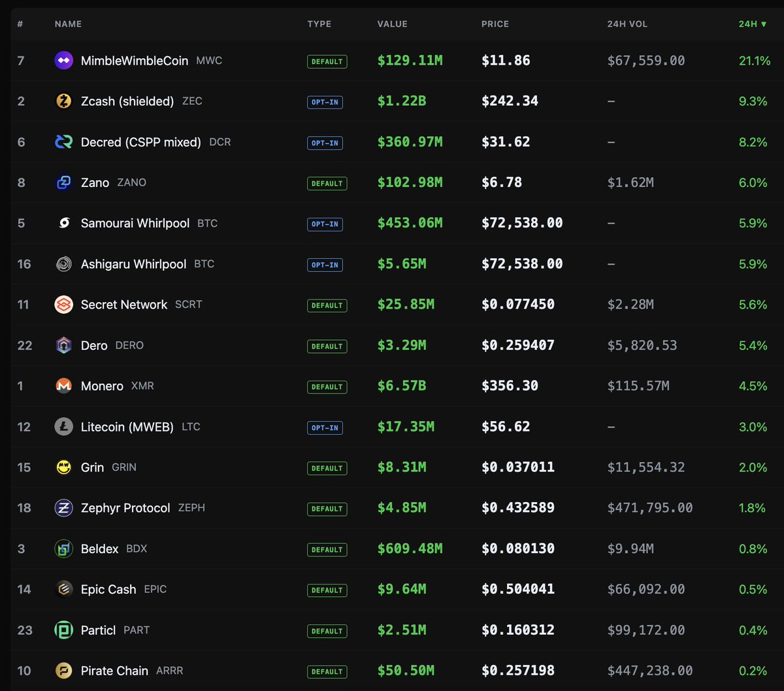Sort by the PRICE column header
The image size is (784, 691).
495,24
